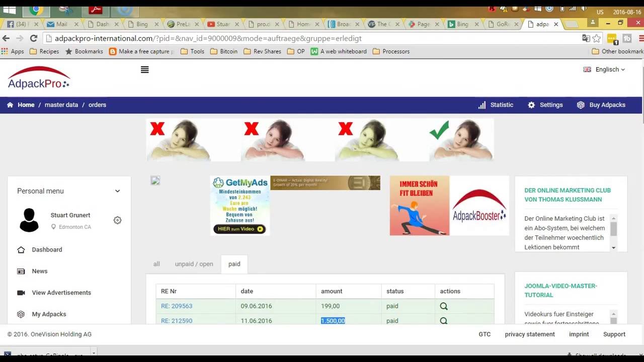Screen dimensions: 644x362
Task: Click 'Der Online Marketing Club' heading link
Action: (x=568, y=195)
